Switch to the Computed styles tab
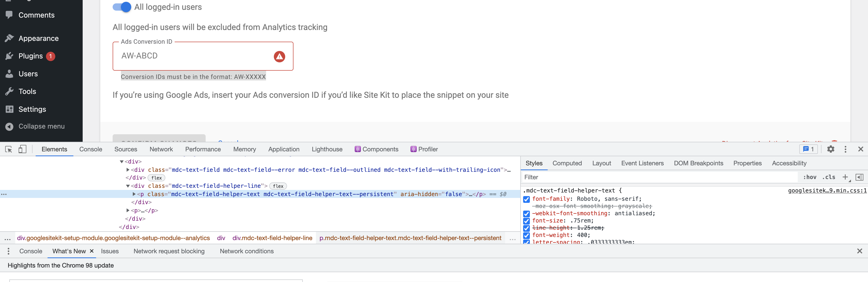868x282 pixels. pyautogui.click(x=567, y=163)
